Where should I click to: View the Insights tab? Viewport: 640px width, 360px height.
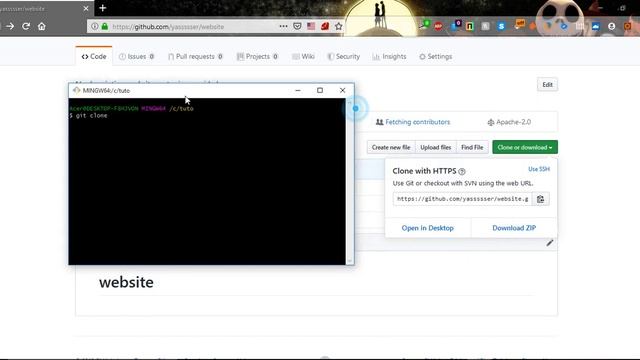389,56
